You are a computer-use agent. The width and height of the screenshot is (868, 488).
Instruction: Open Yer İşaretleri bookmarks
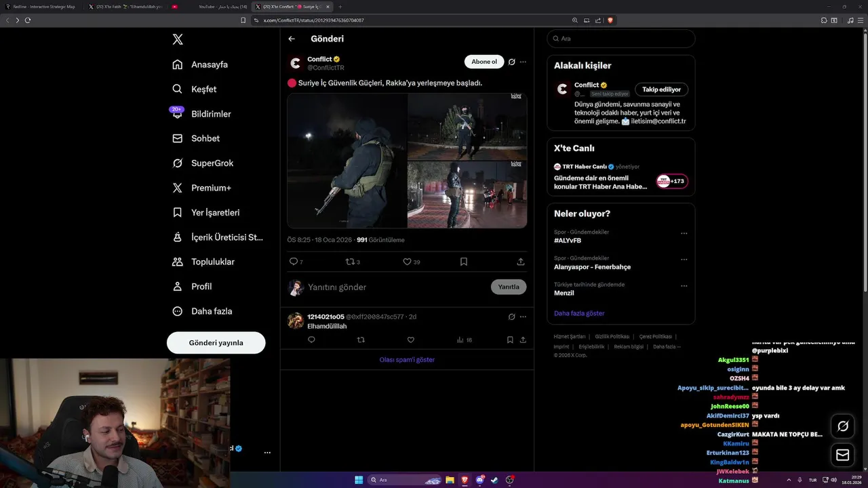[206, 212]
